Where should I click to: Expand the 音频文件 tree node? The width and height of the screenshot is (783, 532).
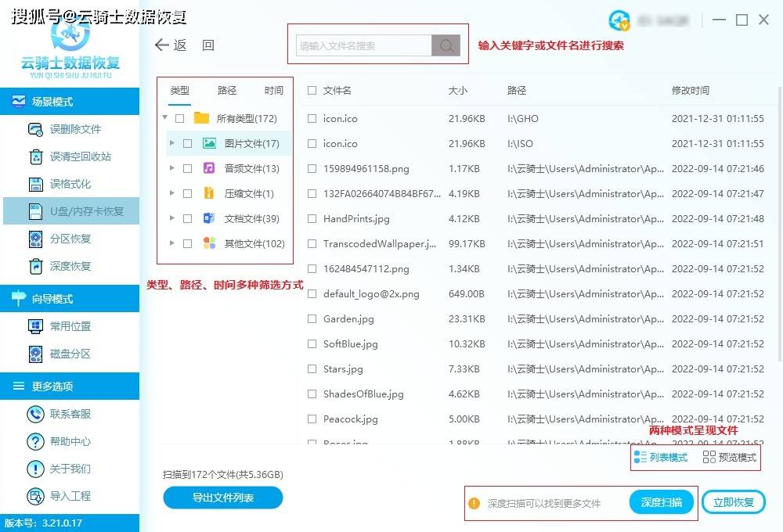171,168
